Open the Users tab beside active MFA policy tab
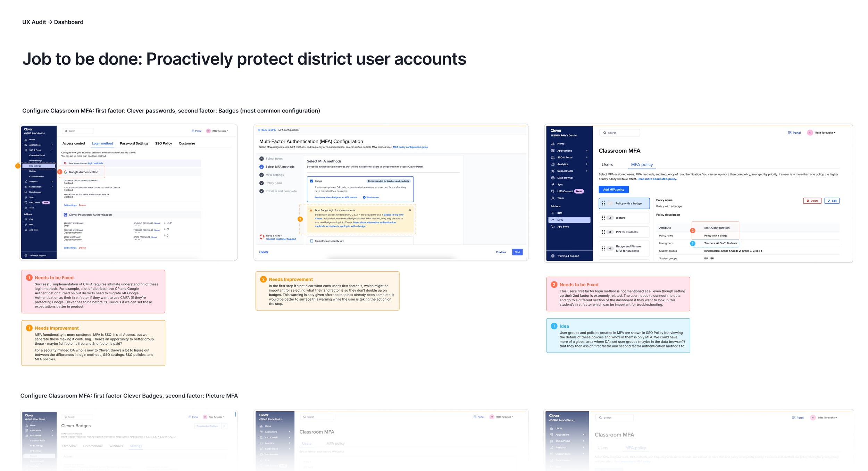 coord(607,165)
